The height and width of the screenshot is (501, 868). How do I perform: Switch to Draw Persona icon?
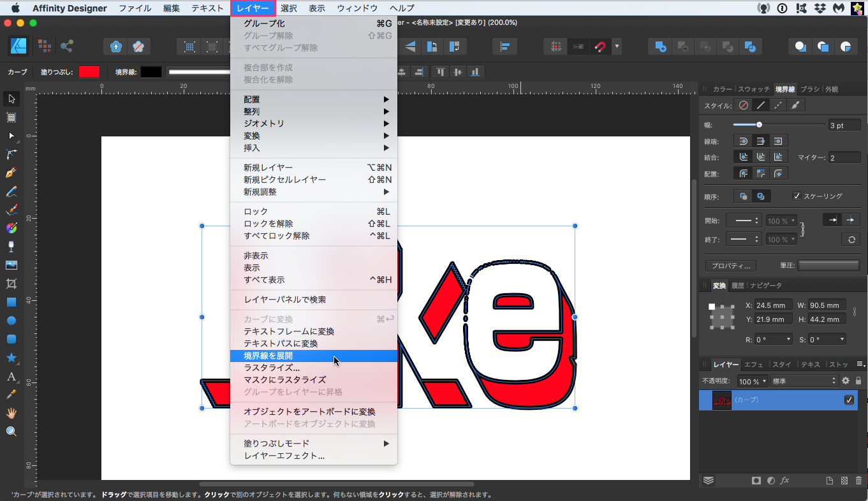(18, 46)
